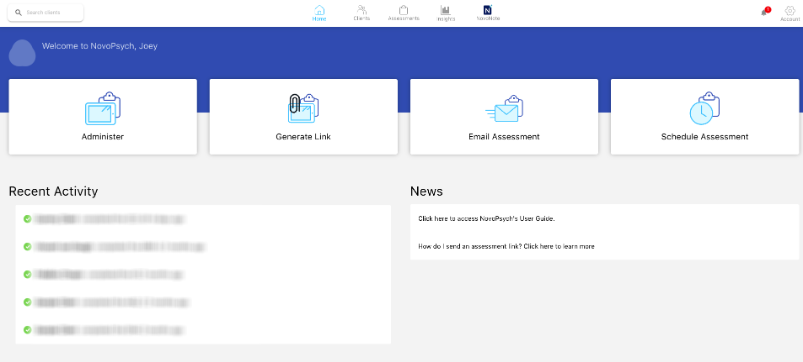Click the Insights bar chart icon
Image resolution: width=803 pixels, height=362 pixels.
click(x=446, y=10)
